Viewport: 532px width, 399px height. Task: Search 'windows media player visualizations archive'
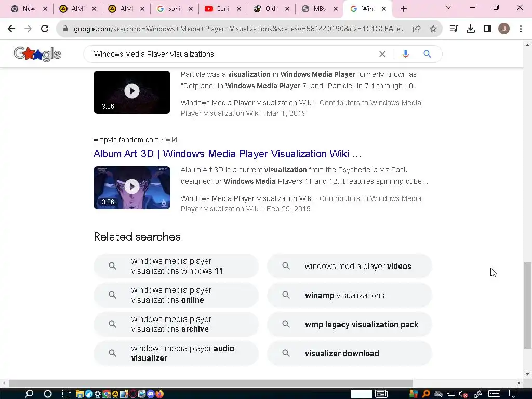pyautogui.click(x=176, y=324)
